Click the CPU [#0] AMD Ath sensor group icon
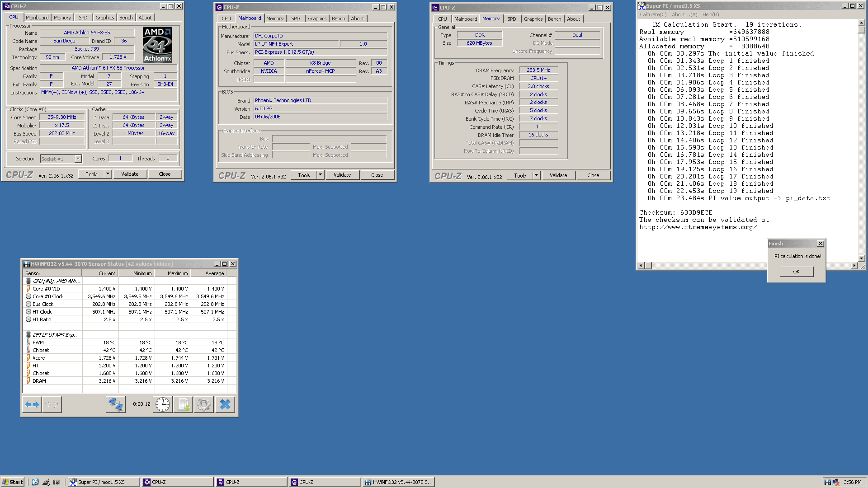This screenshot has height=488, width=868. click(x=28, y=281)
